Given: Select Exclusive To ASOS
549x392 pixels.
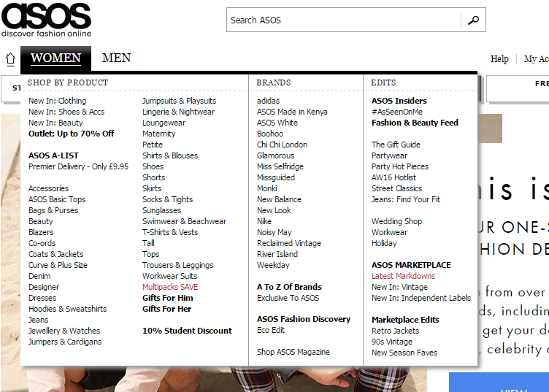Looking at the screenshot, I should pyautogui.click(x=288, y=298).
